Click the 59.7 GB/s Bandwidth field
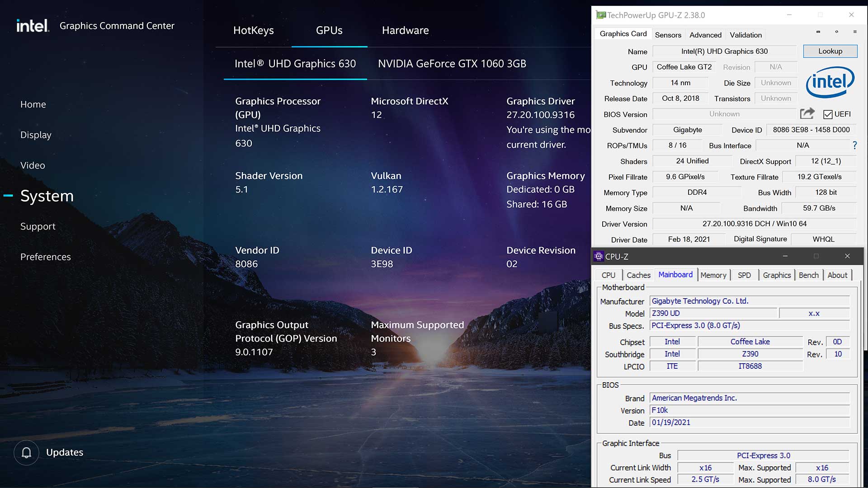The width and height of the screenshot is (868, 488). pos(819,208)
